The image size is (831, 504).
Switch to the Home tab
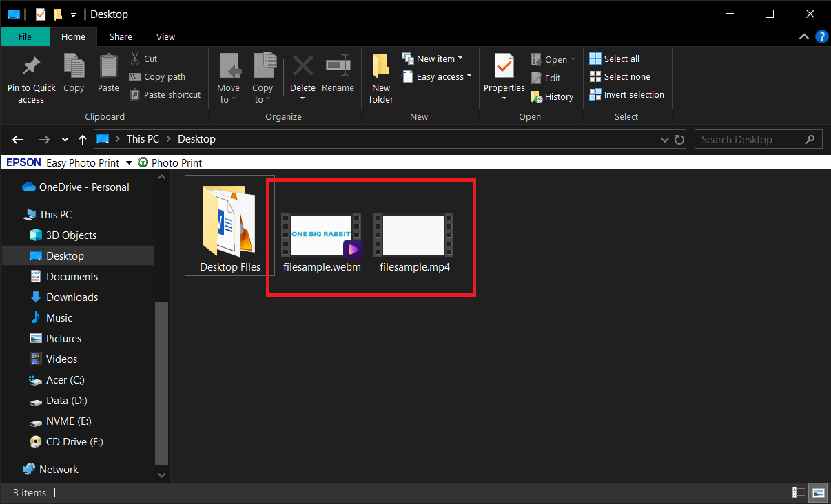[x=74, y=36]
